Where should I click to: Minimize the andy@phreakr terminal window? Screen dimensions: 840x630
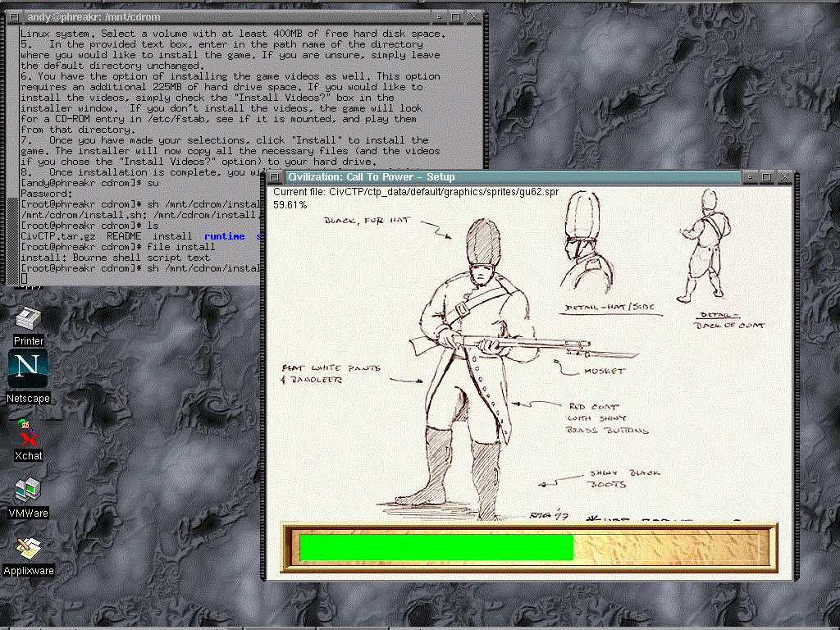(440, 16)
